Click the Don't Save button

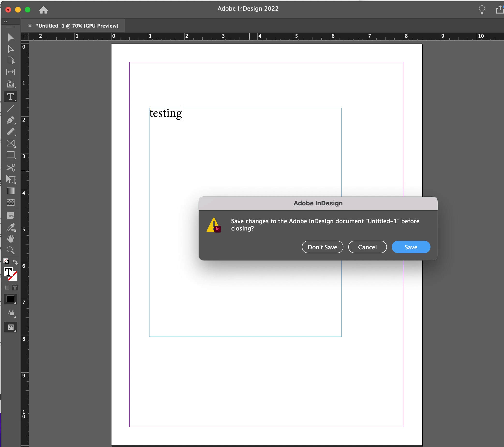322,247
